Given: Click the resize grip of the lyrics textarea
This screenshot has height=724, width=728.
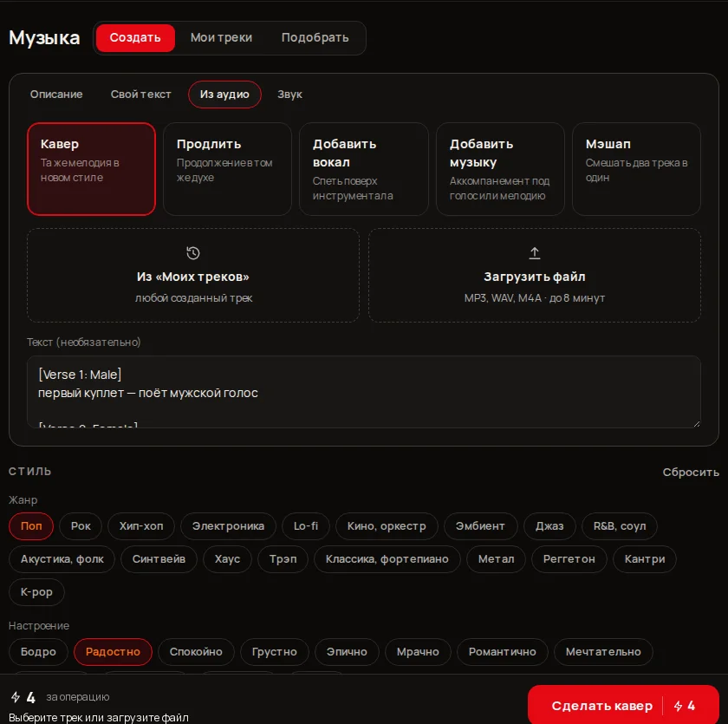Looking at the screenshot, I should pos(697,423).
